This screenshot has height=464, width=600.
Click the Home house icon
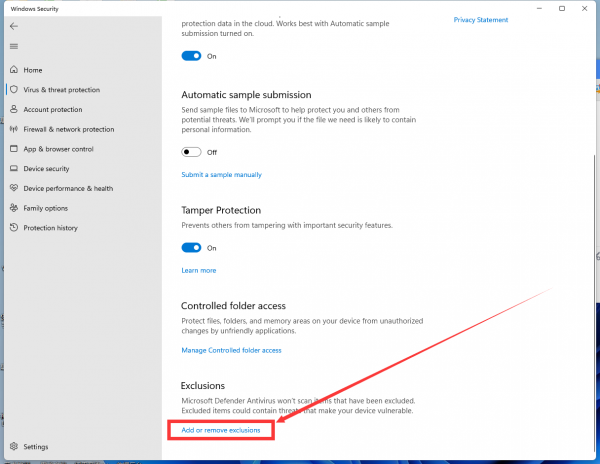click(14, 70)
